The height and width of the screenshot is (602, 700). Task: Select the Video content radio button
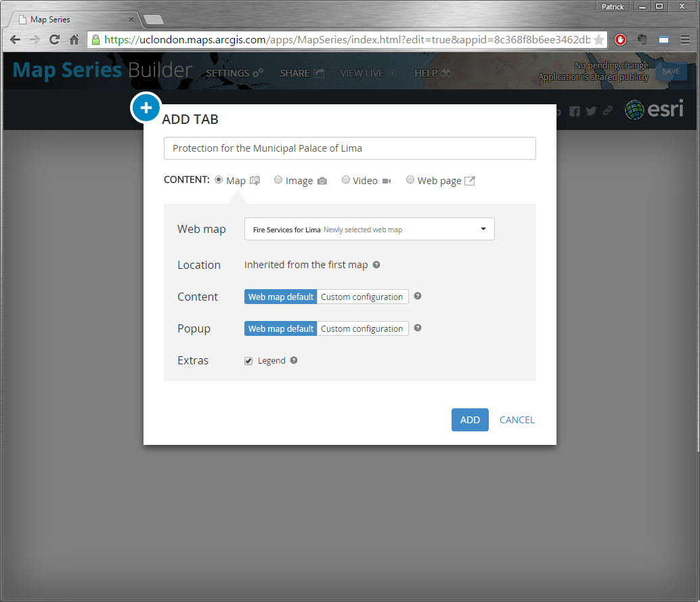[346, 180]
